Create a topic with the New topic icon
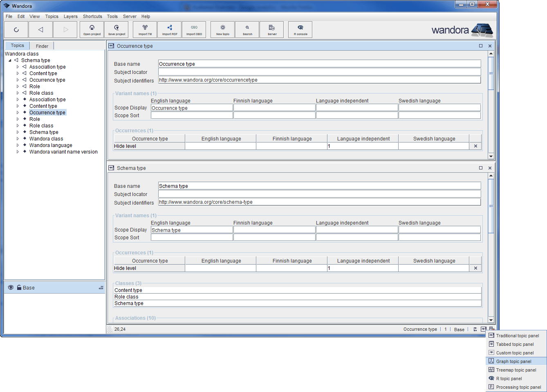Image resolution: width=547 pixels, height=392 pixels. pos(222,29)
